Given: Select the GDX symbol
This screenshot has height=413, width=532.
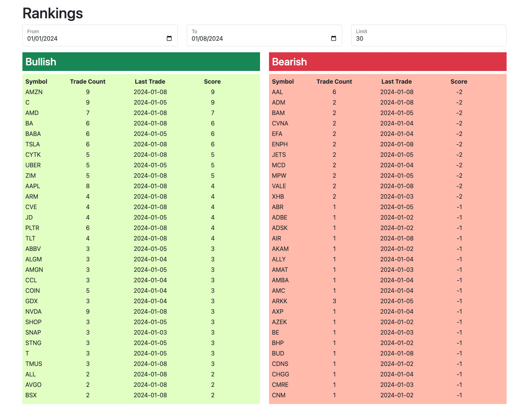Looking at the screenshot, I should click(32, 301).
